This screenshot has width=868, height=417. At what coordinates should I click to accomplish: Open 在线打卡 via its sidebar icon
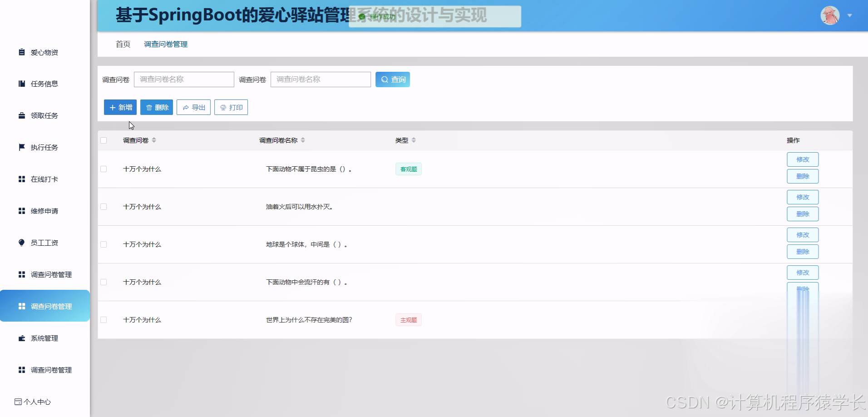click(x=21, y=179)
